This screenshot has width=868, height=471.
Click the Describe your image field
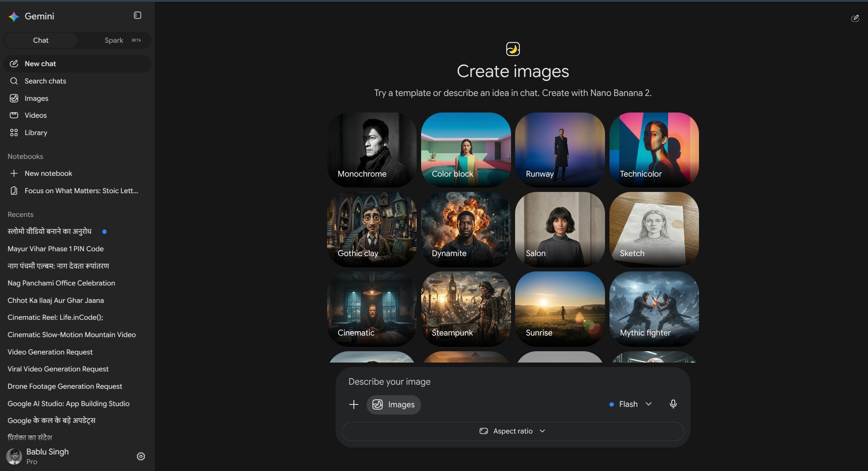point(513,381)
